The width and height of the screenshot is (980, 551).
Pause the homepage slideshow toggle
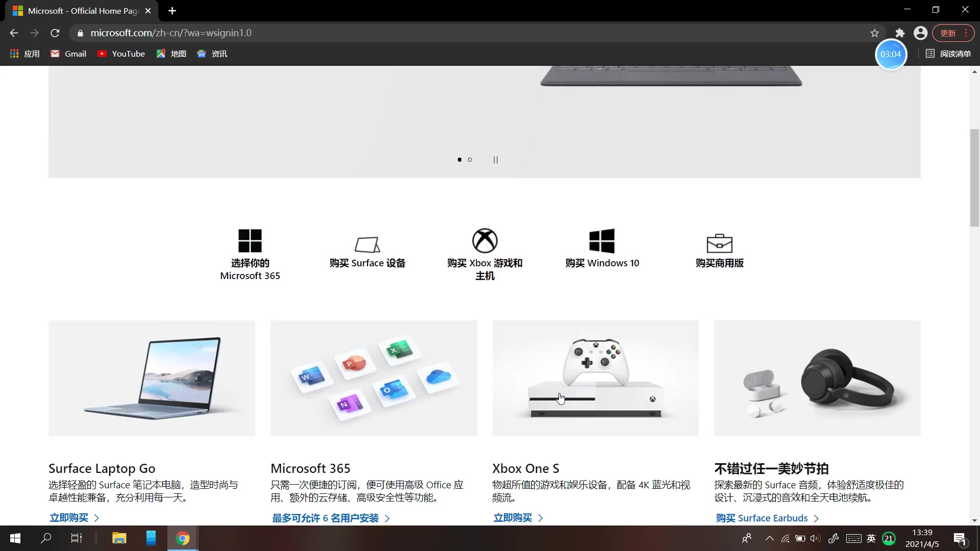[x=496, y=160]
